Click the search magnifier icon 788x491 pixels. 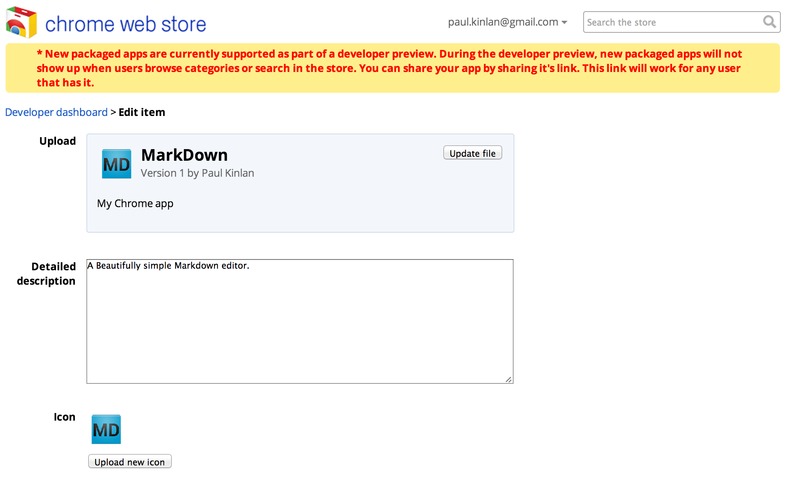pyautogui.click(x=769, y=22)
